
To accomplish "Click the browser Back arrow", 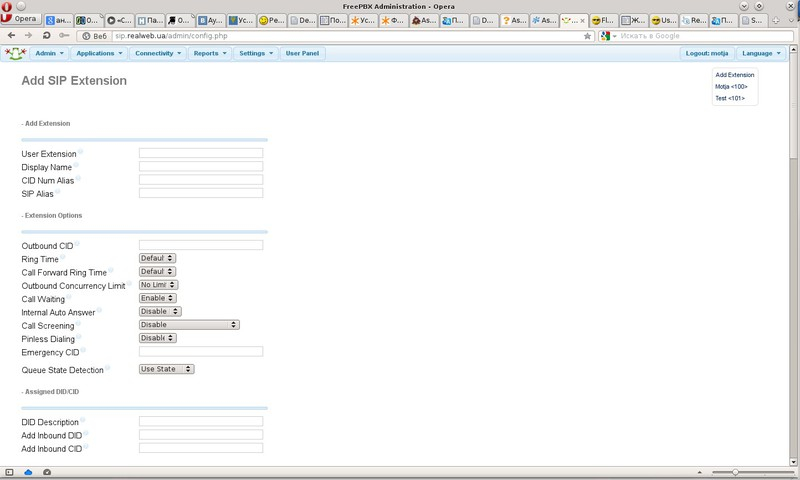I will point(11,35).
